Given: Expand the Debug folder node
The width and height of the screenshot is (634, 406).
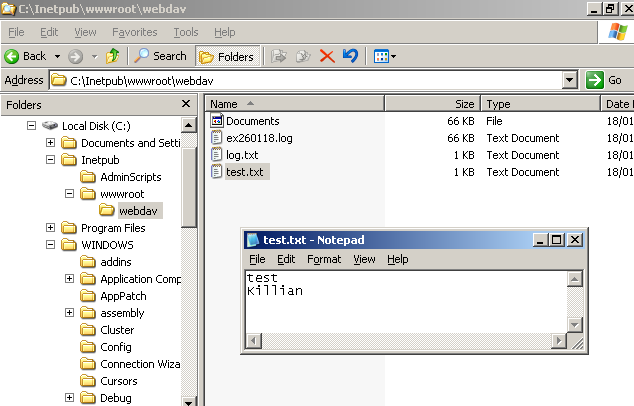Looking at the screenshot, I should tap(70, 397).
